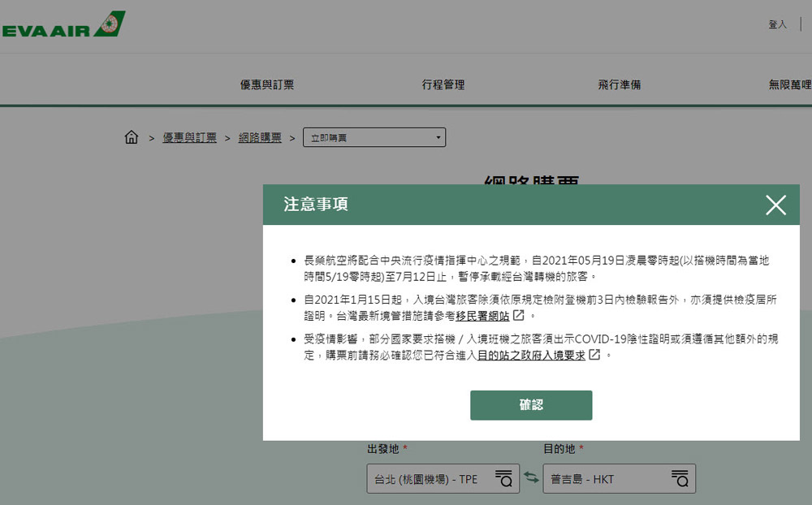Open the 優惠與訂票 menu
Viewport: 812px width, 505px height.
(x=266, y=84)
